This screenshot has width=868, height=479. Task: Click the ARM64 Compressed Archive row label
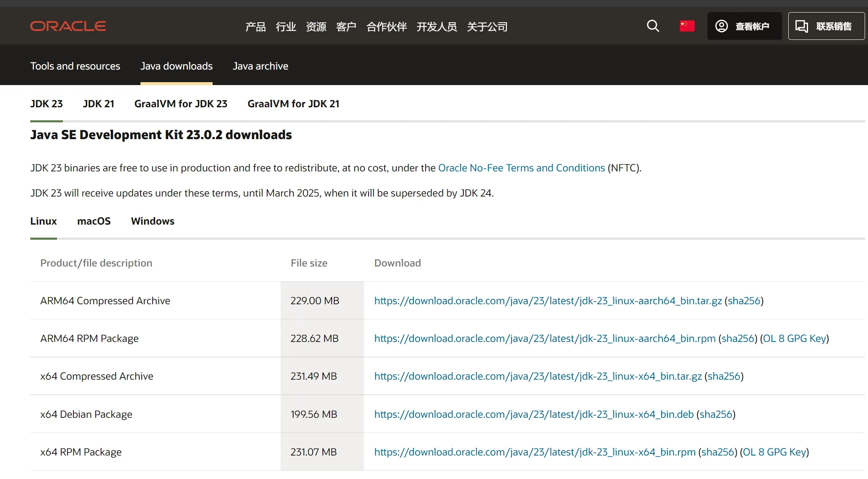click(x=105, y=301)
